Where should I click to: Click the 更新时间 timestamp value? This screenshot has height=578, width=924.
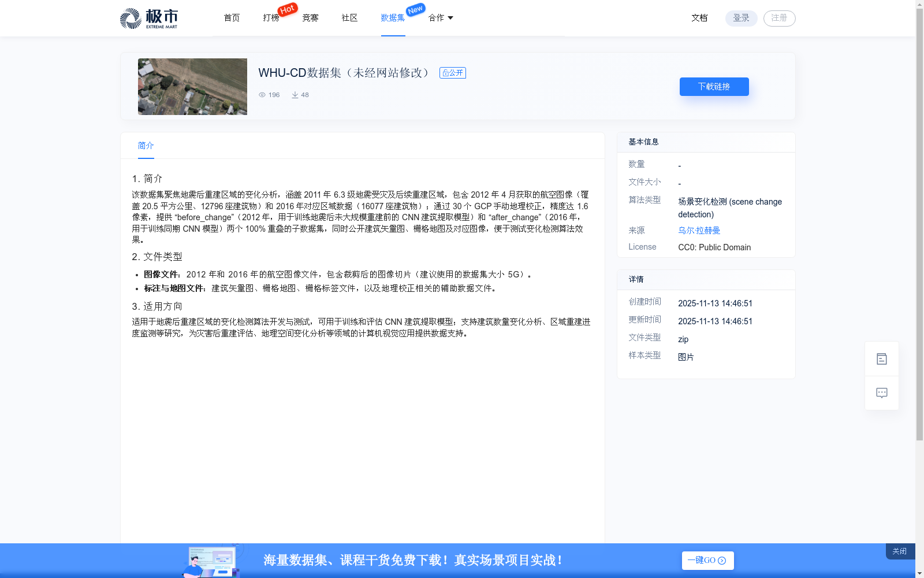[x=715, y=321]
